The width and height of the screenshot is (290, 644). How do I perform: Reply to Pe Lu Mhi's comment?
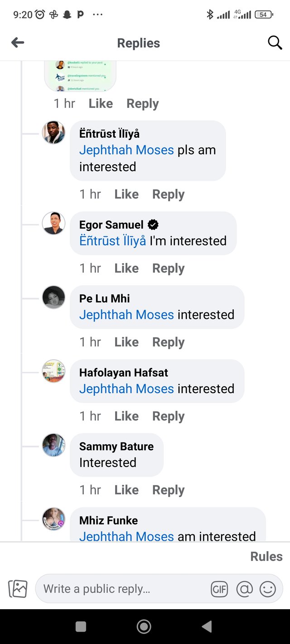[168, 342]
